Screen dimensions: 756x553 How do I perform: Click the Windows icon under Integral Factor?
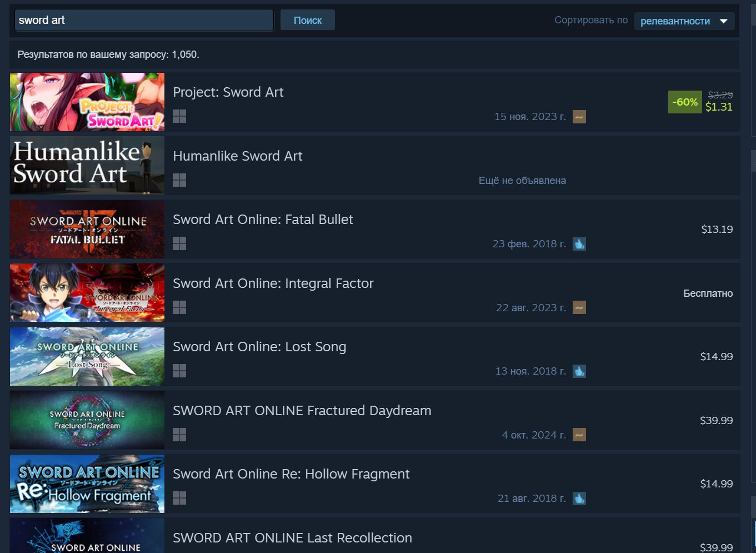click(x=179, y=307)
